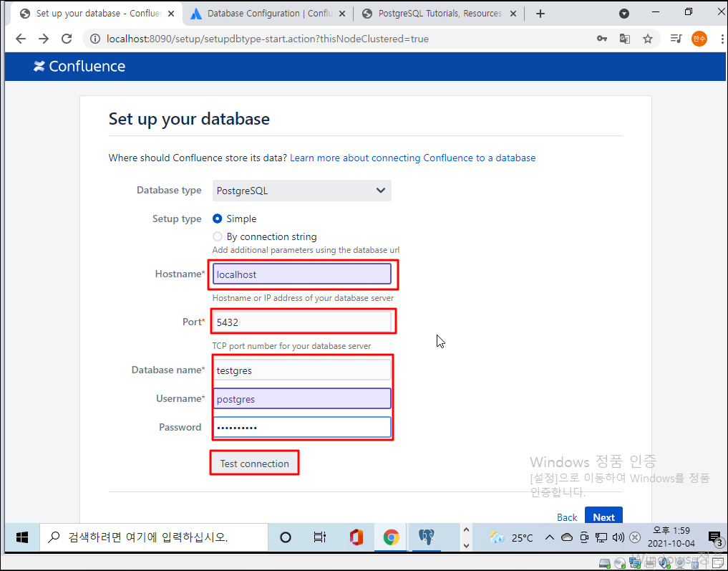Open the saved passwords key icon

click(602, 39)
